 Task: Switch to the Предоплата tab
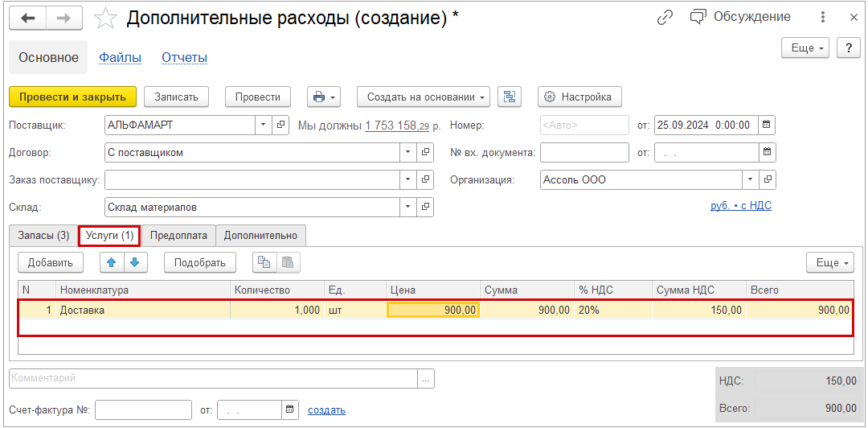click(x=178, y=235)
